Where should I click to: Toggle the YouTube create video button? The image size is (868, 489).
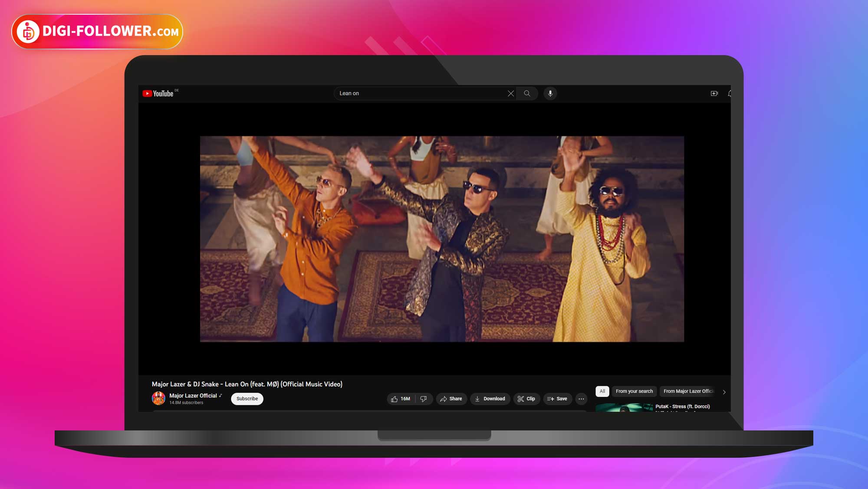tap(713, 93)
